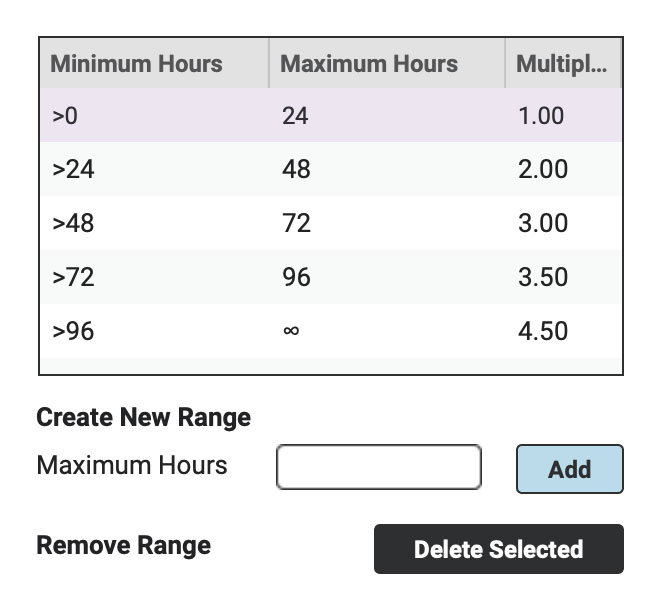
Task: Select the Minimum Hours column header
Action: click(x=155, y=63)
